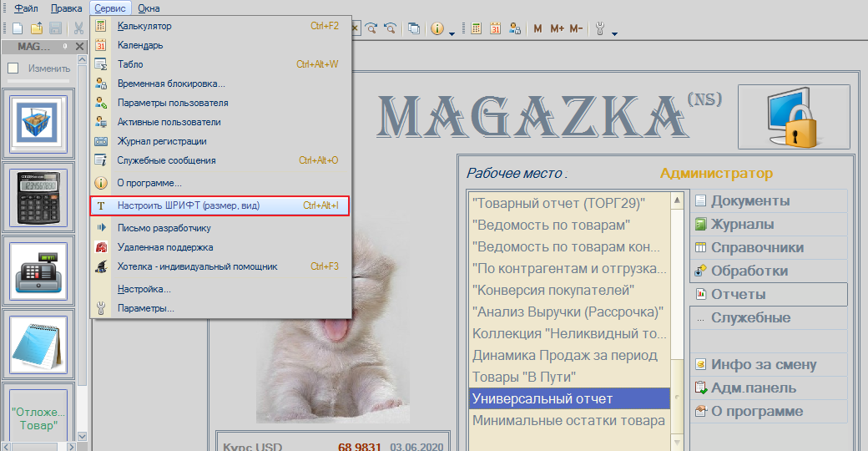
Task: Close the MAG... side panel
Action: (79, 47)
